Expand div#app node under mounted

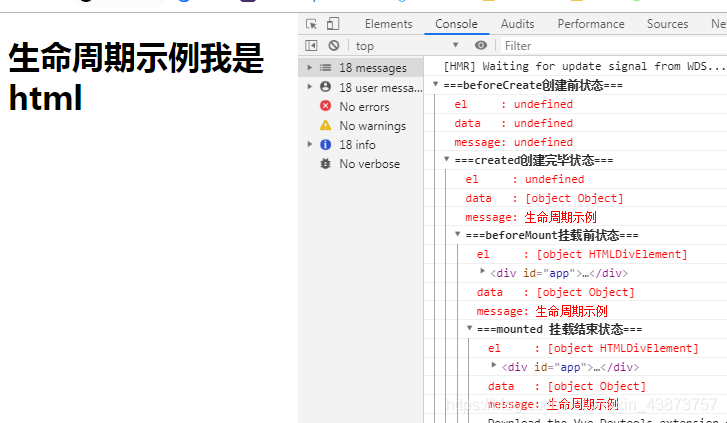tap(494, 365)
